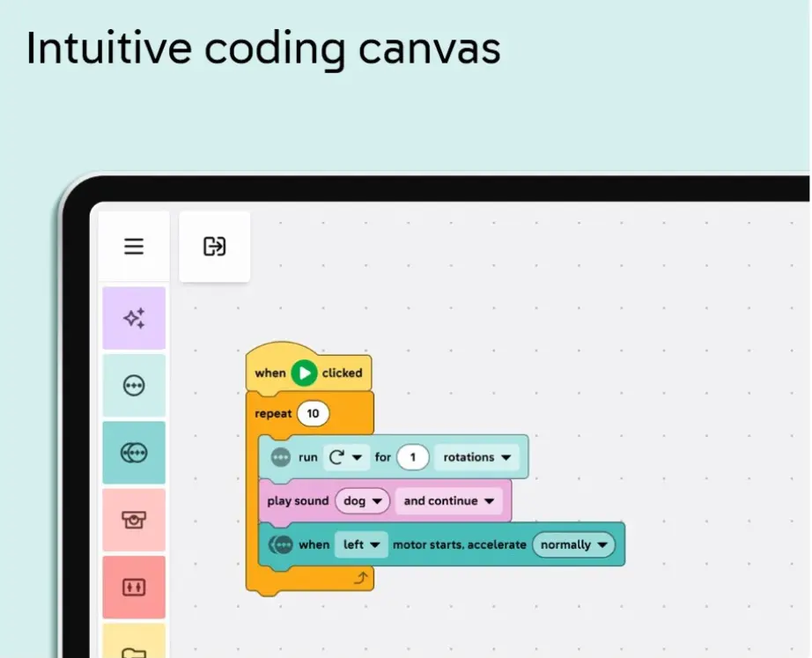Expand the clockwise direction dropdown
812x658 pixels.
[346, 457]
